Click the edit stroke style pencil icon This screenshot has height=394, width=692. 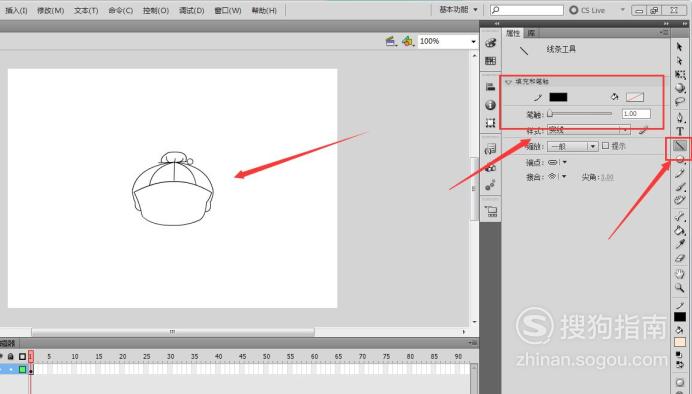coord(643,130)
